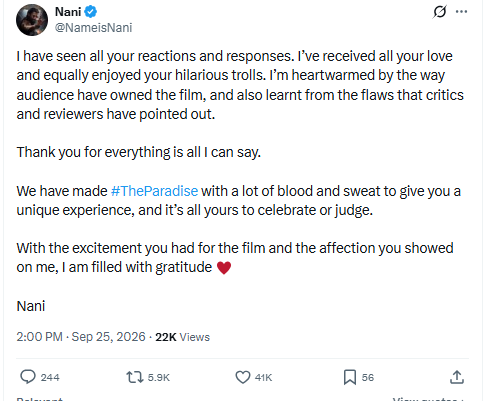Open the Grok explain-post icon
The image size is (488, 401).
(439, 12)
